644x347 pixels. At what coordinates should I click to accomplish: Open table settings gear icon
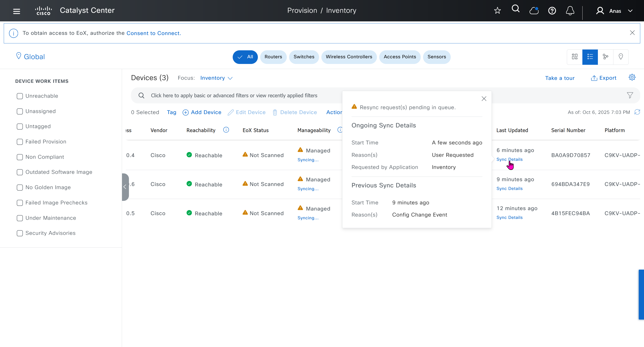click(632, 78)
